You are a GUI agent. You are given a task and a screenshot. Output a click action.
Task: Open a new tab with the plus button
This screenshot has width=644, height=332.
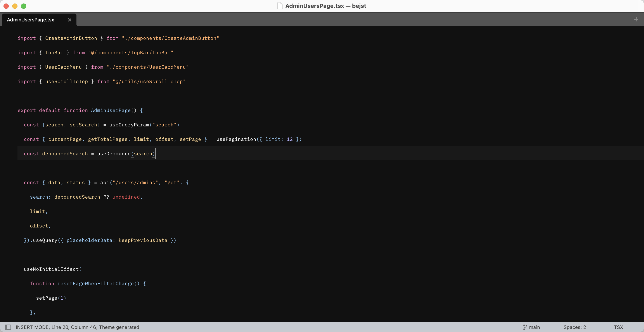point(636,19)
